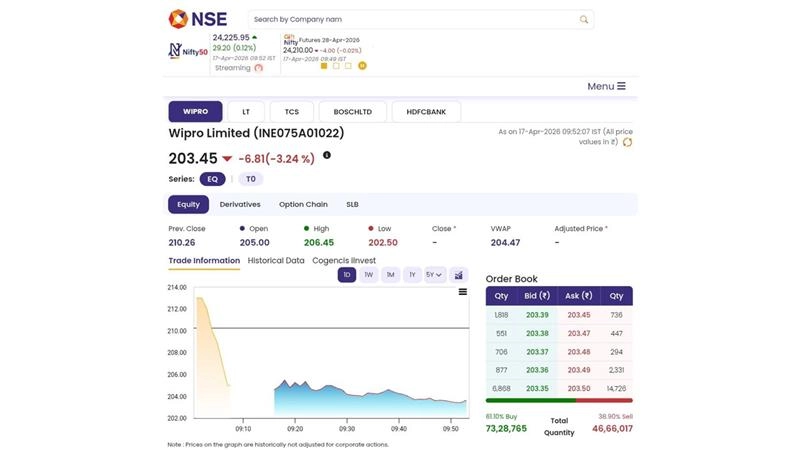Switch to the Option Chain tab
The width and height of the screenshot is (800, 450).
[x=303, y=204]
